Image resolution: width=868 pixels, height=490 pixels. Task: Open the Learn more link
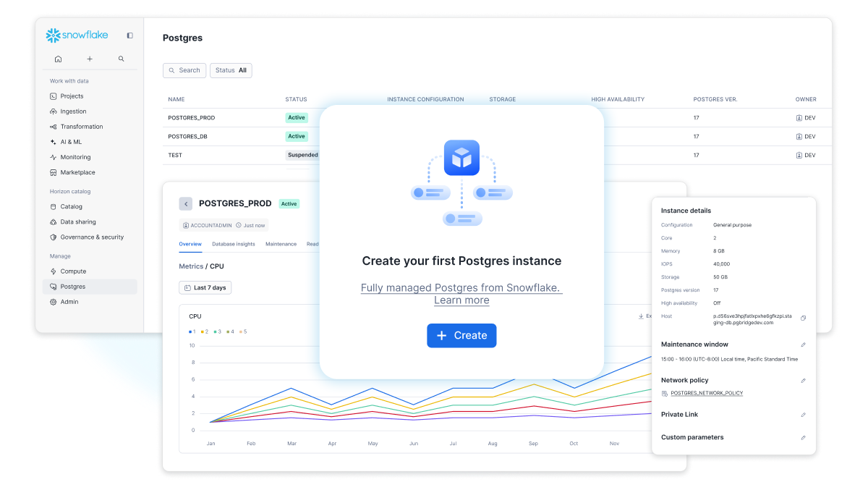point(461,293)
